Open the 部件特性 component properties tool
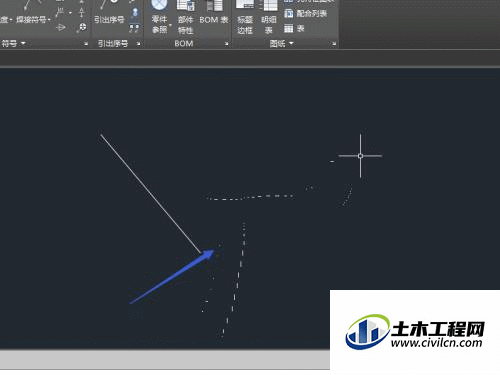The width and height of the screenshot is (500, 375). pyautogui.click(x=186, y=17)
